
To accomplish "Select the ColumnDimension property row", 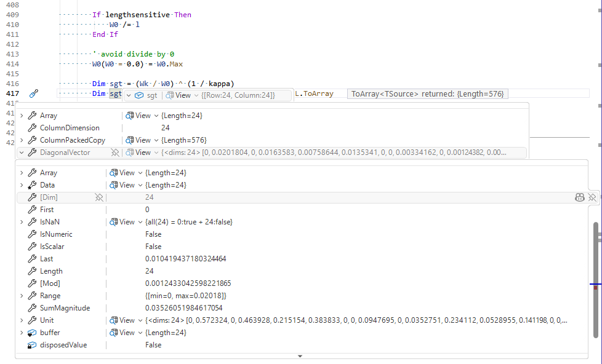I will (x=70, y=128).
